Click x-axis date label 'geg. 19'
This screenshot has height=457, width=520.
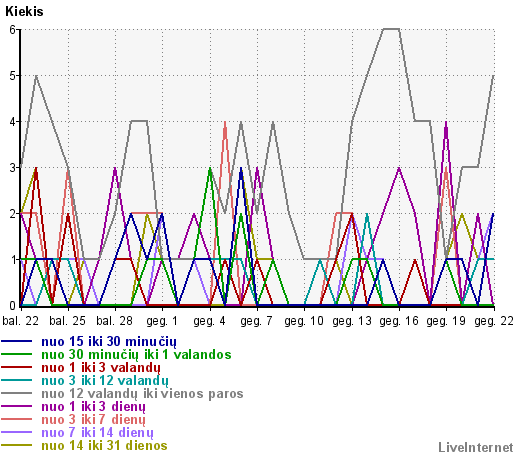point(446,321)
